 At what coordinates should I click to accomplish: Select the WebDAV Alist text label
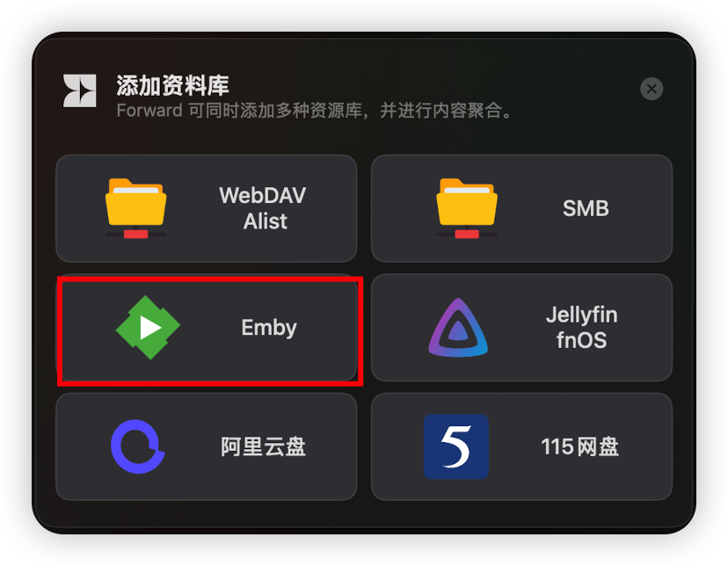point(263,207)
